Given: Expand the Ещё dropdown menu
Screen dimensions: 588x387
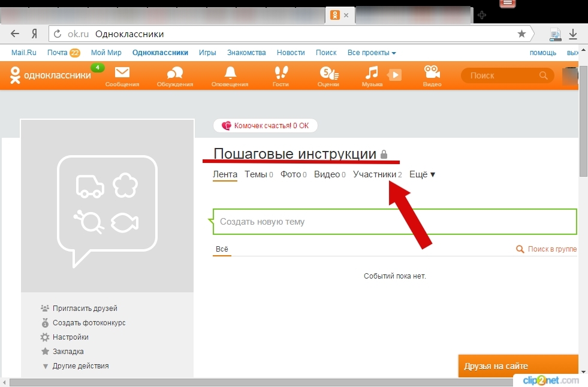Looking at the screenshot, I should coord(422,174).
